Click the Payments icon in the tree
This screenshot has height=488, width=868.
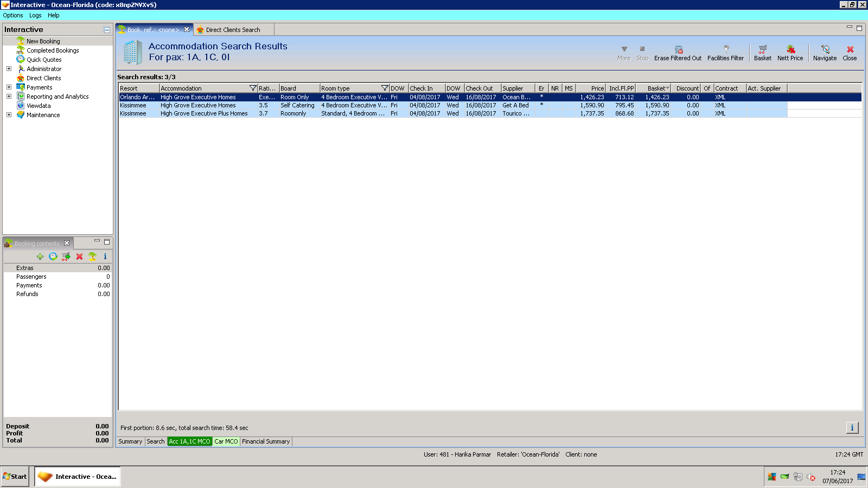point(21,87)
